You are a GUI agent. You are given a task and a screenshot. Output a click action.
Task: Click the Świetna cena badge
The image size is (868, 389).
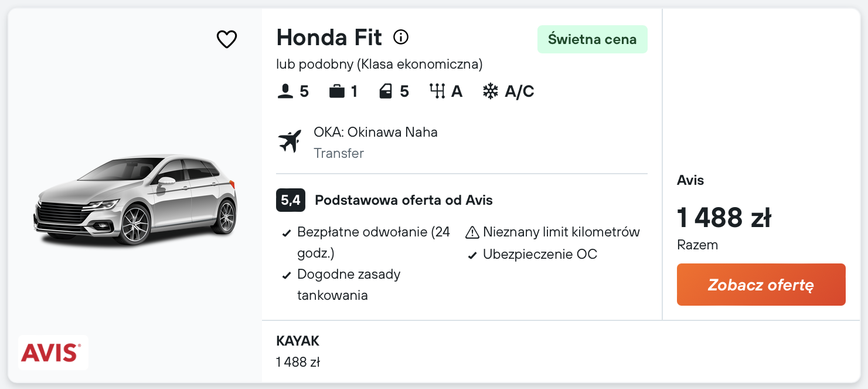[x=592, y=39]
